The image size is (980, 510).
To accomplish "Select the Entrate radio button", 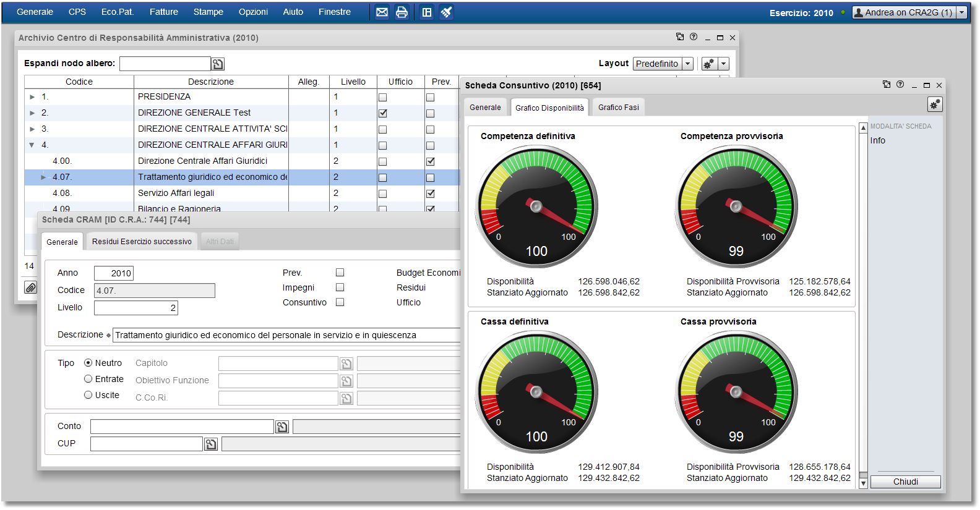I will [88, 379].
